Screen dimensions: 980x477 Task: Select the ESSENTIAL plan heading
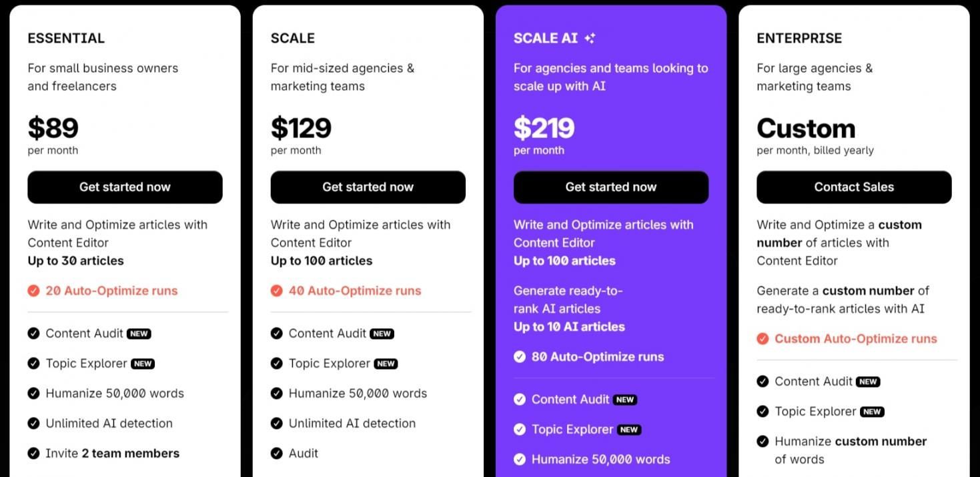[x=66, y=39]
